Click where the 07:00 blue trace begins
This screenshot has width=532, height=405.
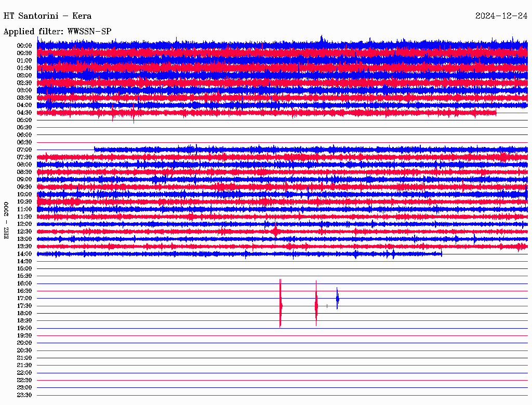(95, 150)
